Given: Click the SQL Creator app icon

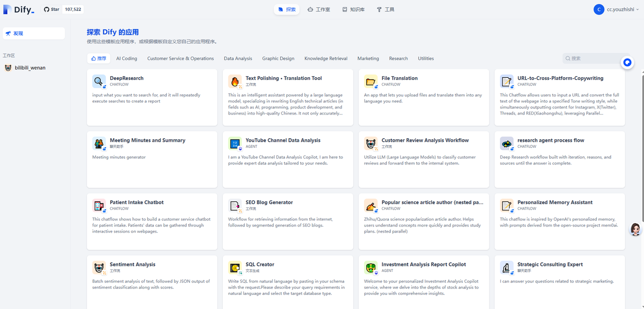Looking at the screenshot, I should (234, 267).
